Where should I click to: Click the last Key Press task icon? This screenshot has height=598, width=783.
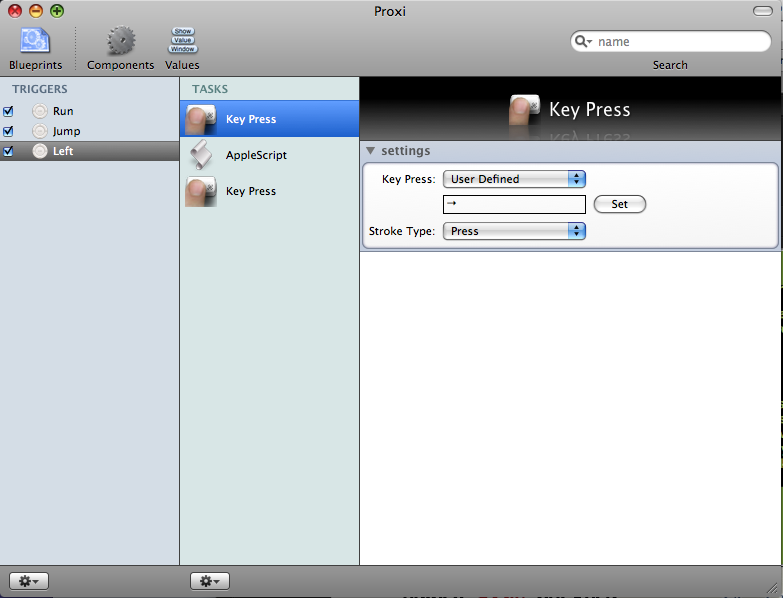201,191
